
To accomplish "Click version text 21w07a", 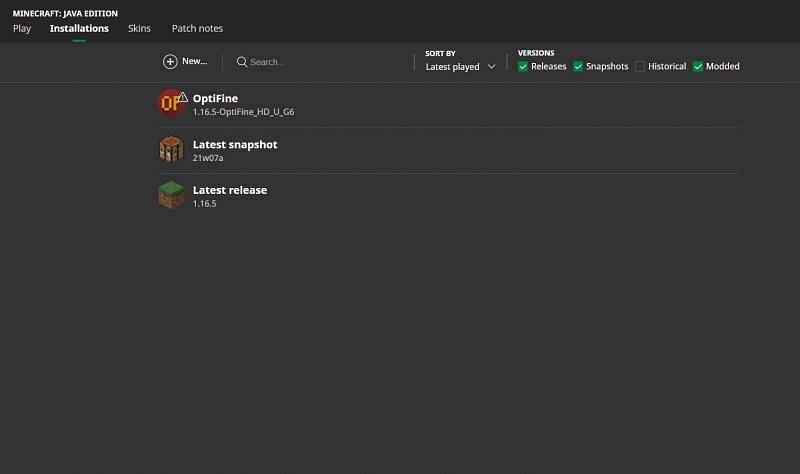I will tap(208, 158).
